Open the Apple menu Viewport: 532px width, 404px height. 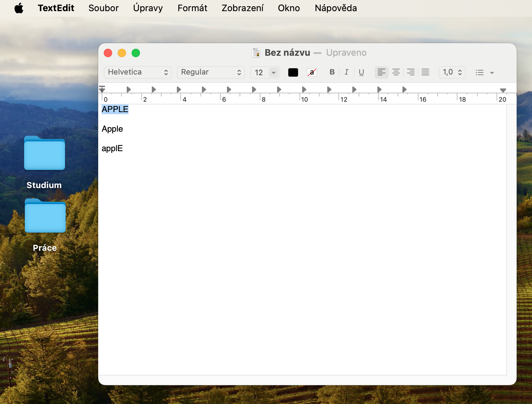19,8
